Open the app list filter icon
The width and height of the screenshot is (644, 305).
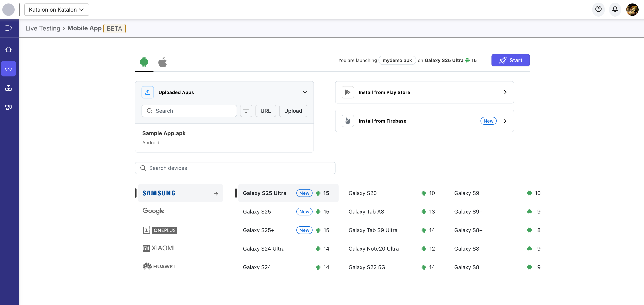246,111
